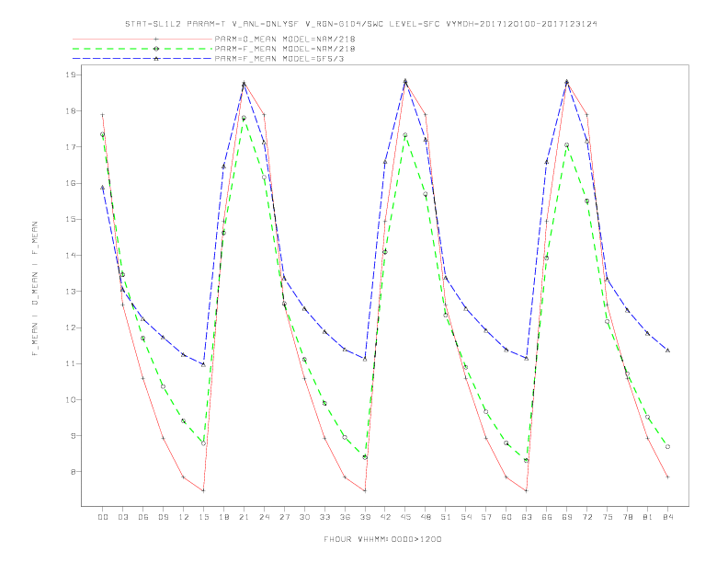Screen dimensions: 728x563
Task: Click x-axis tick label 54
Action: coord(466,517)
